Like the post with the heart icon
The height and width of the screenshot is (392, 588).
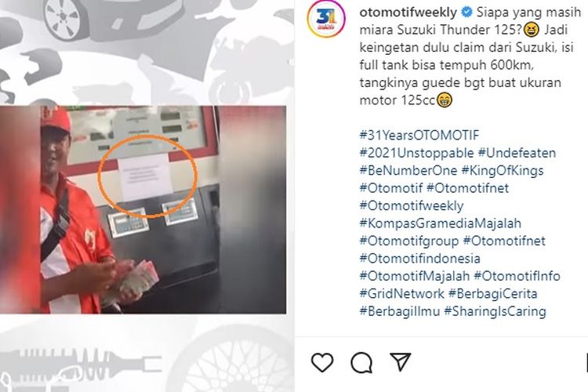pos(322,362)
